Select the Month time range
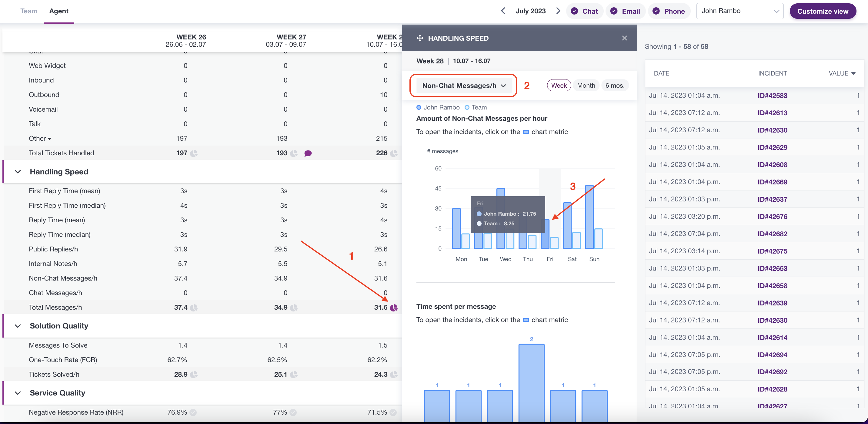Image resolution: width=868 pixels, height=424 pixels. (586, 85)
